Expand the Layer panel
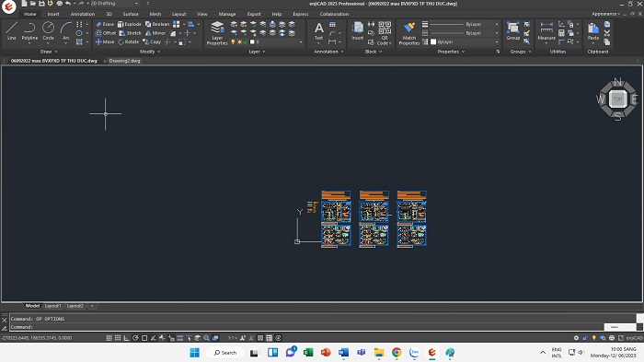Viewport: 644px width, 362px height. coord(257,52)
